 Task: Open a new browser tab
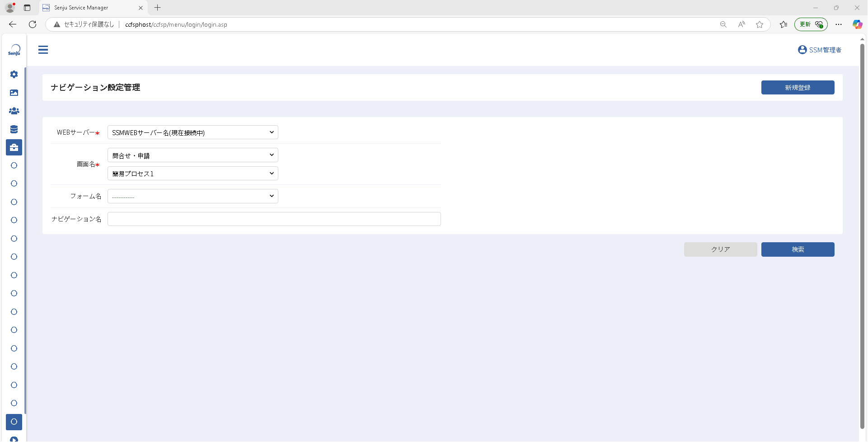(x=157, y=8)
